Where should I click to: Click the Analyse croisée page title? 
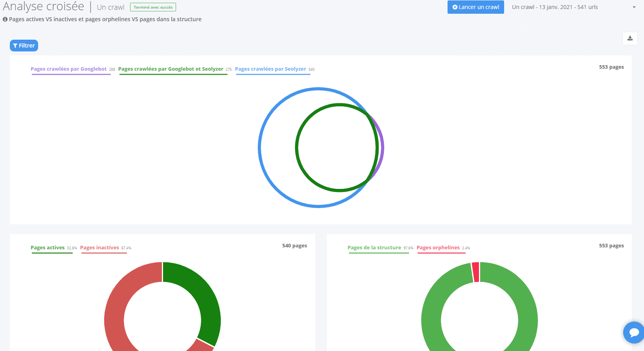tap(43, 6)
